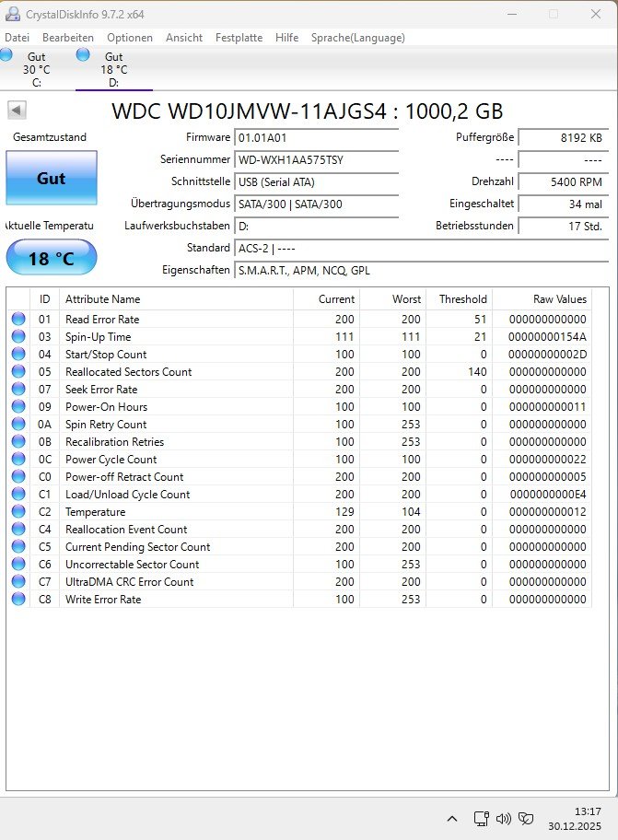Viewport: 618px width, 840px height.
Task: Click status orb for Read Error Rate
Action: (18, 319)
